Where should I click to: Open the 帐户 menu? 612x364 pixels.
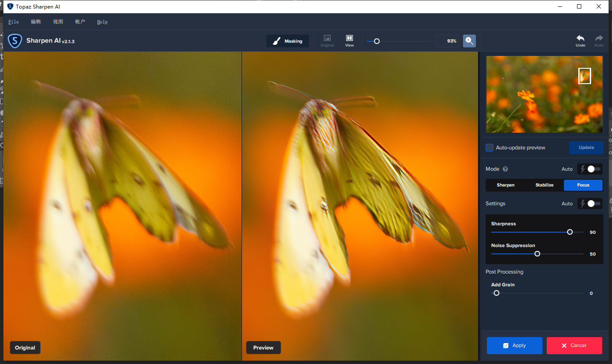click(x=80, y=22)
